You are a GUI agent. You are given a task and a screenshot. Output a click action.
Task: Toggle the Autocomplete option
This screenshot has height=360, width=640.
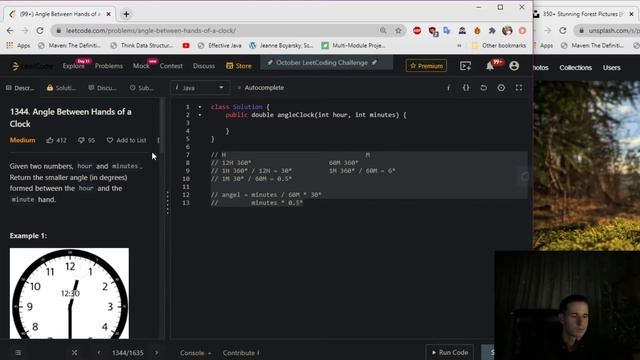point(260,87)
